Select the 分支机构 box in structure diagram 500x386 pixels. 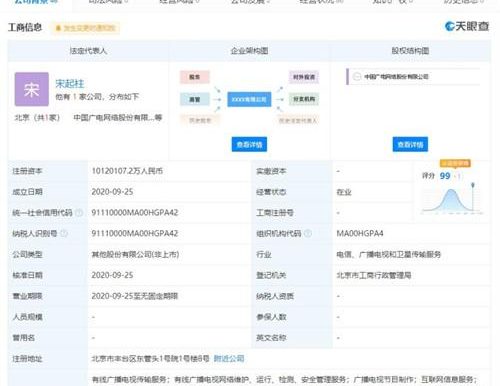coord(304,99)
